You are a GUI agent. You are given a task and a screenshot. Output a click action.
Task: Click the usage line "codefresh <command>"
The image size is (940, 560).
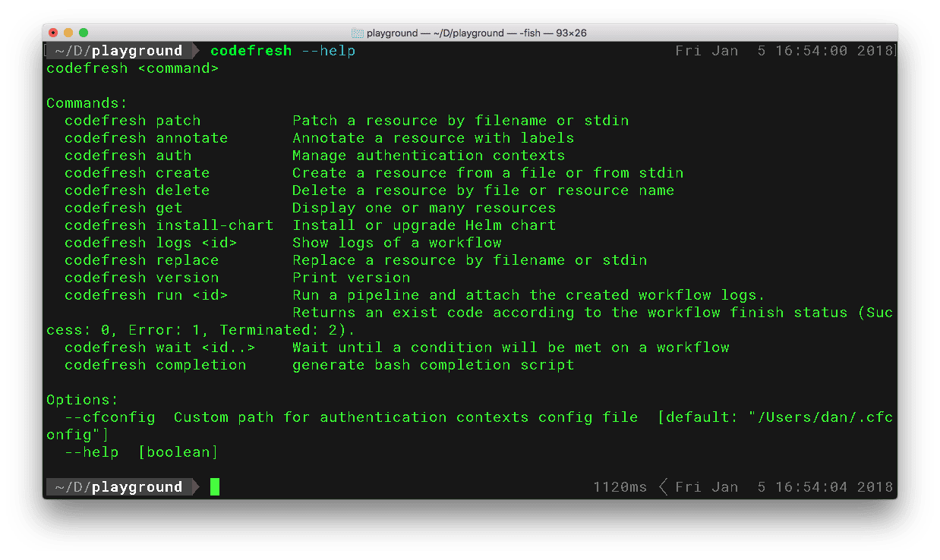[133, 68]
